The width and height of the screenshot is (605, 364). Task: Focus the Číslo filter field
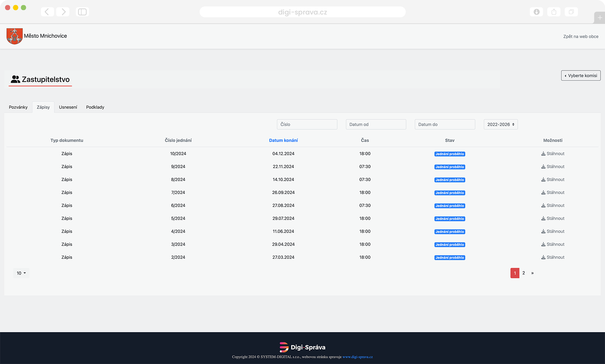(307, 124)
